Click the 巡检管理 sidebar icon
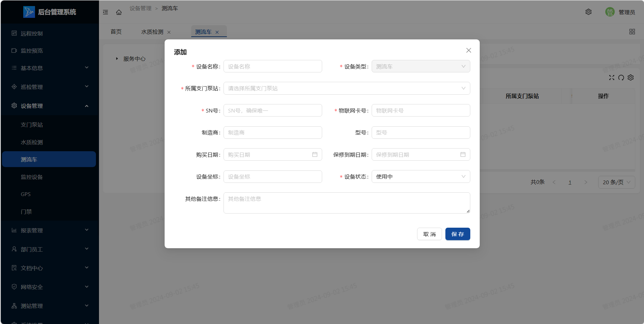Image resolution: width=644 pixels, height=324 pixels. coord(14,87)
